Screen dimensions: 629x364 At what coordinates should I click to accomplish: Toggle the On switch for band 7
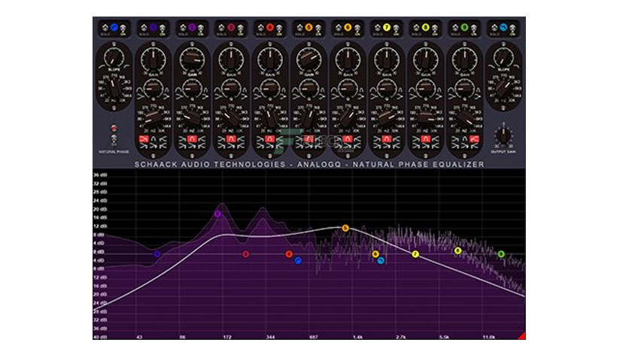tap(396, 29)
